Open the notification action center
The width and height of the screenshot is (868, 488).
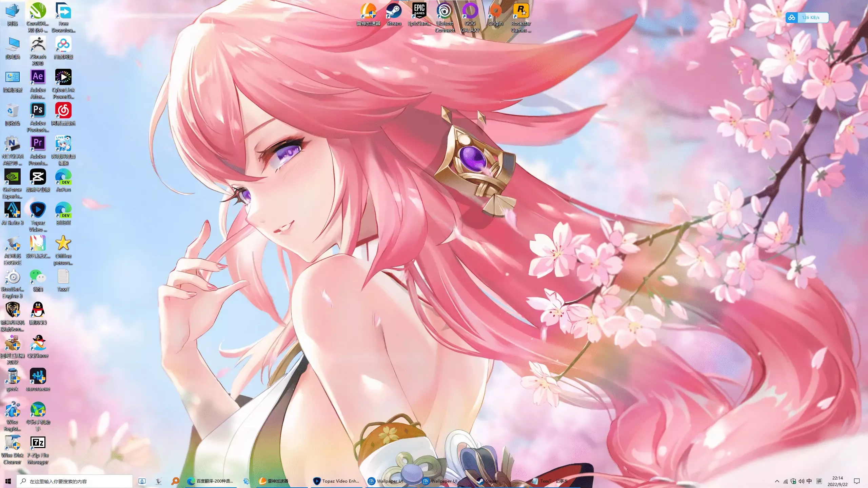click(x=857, y=481)
